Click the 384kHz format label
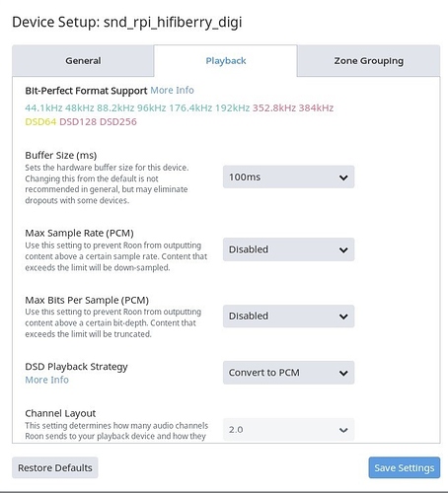Image resolution: width=448 pixels, height=493 pixels. click(x=316, y=107)
